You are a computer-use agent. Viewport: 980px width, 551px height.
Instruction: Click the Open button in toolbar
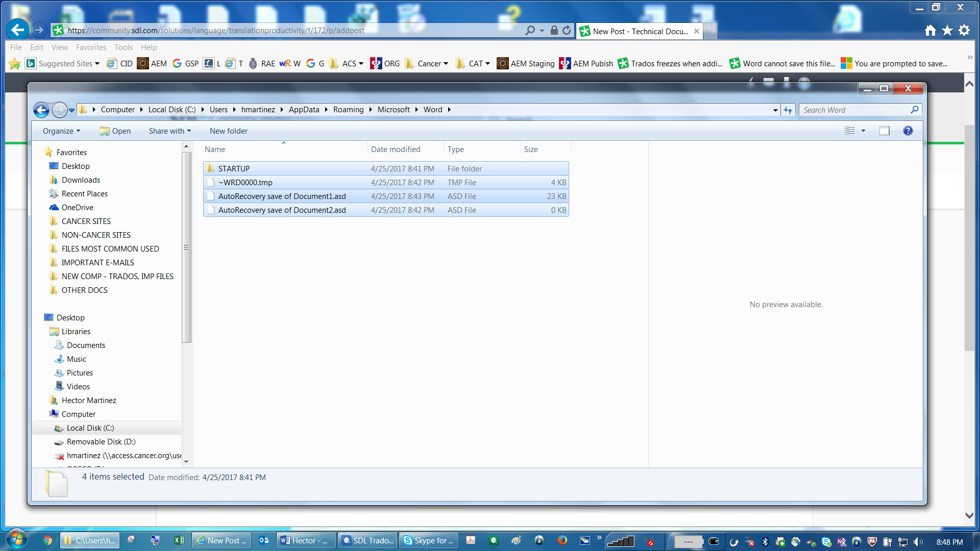click(115, 131)
